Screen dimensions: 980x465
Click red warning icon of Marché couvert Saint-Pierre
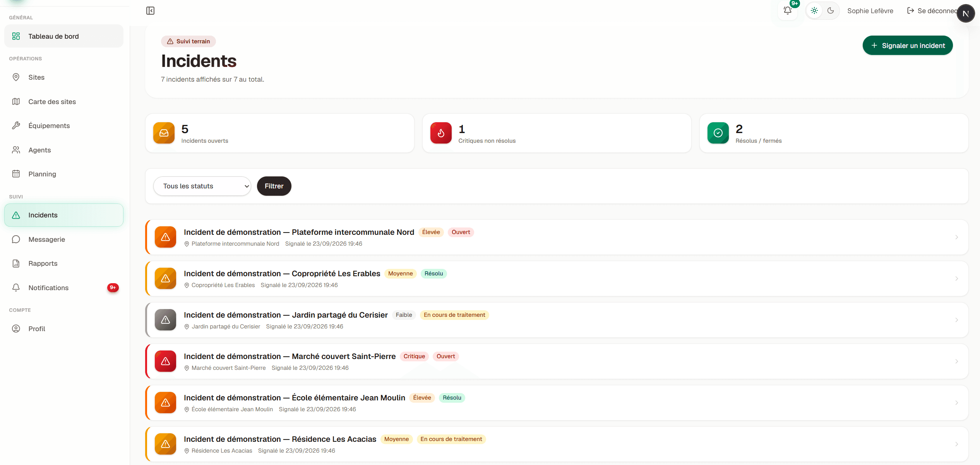pos(165,361)
